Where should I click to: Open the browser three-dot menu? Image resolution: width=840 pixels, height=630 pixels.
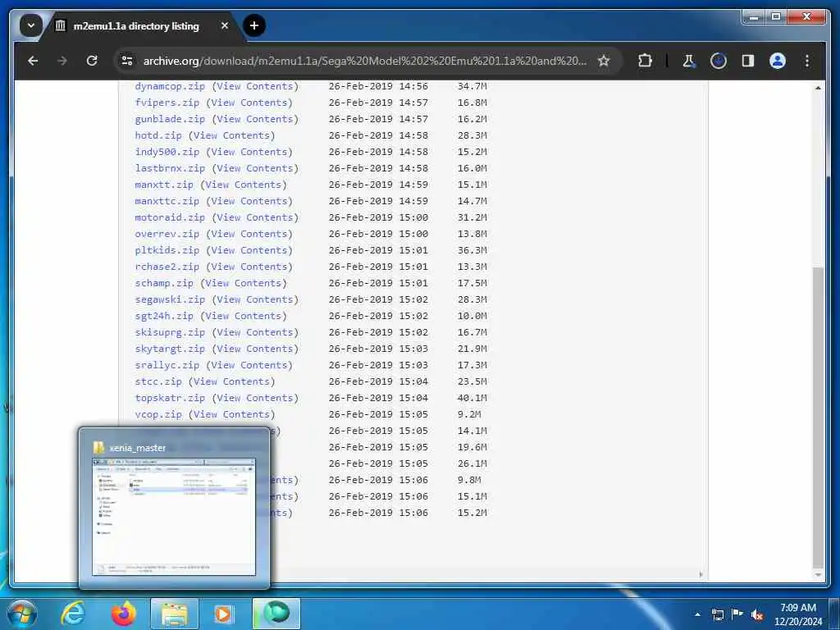pyautogui.click(x=807, y=61)
